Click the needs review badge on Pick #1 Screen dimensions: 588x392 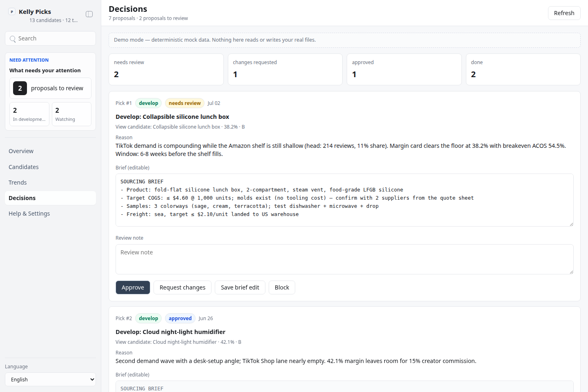click(x=185, y=103)
